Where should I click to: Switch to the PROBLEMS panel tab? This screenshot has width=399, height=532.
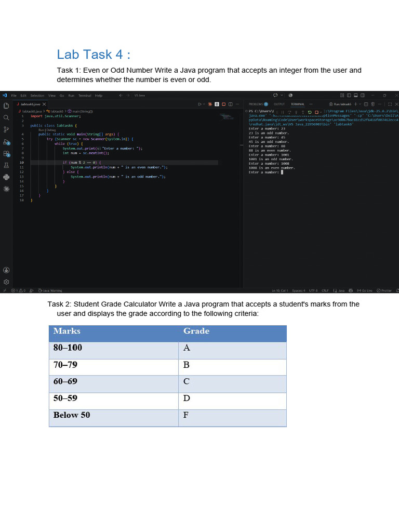tap(258, 104)
